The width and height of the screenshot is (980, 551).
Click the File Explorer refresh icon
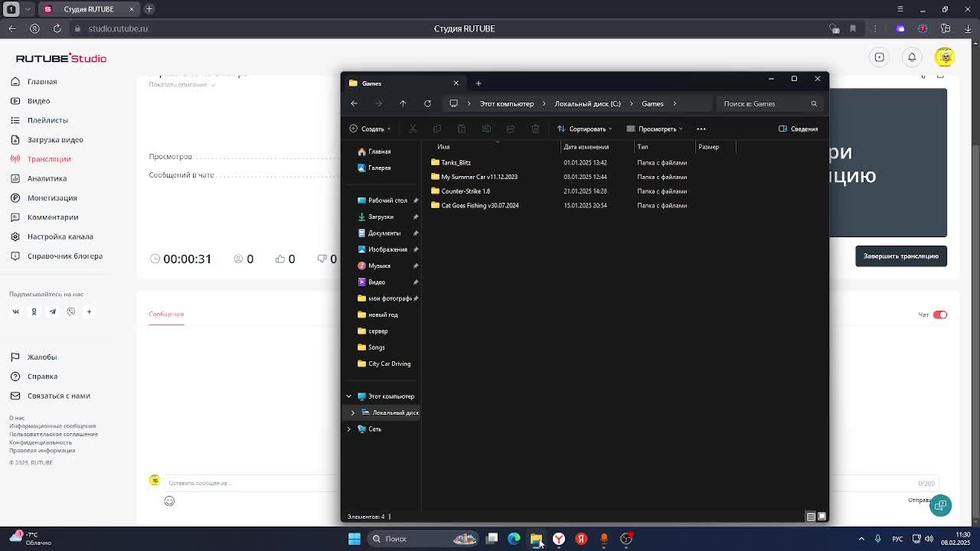pos(427,103)
